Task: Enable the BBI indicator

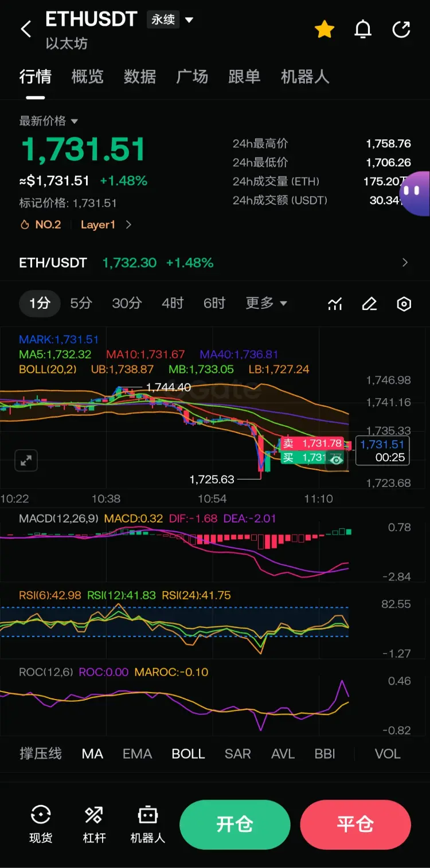Action: [x=325, y=753]
